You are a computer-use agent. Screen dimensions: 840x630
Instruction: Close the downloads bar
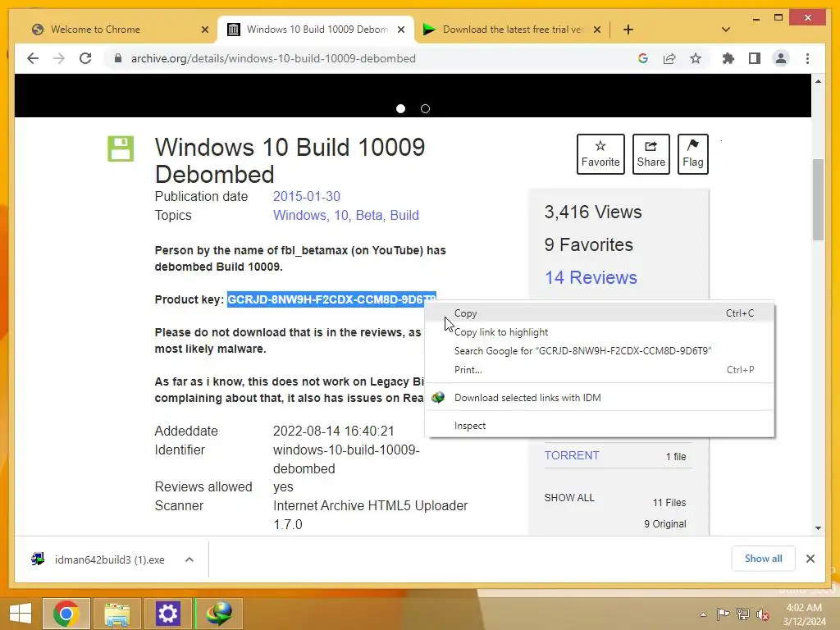[x=810, y=559]
